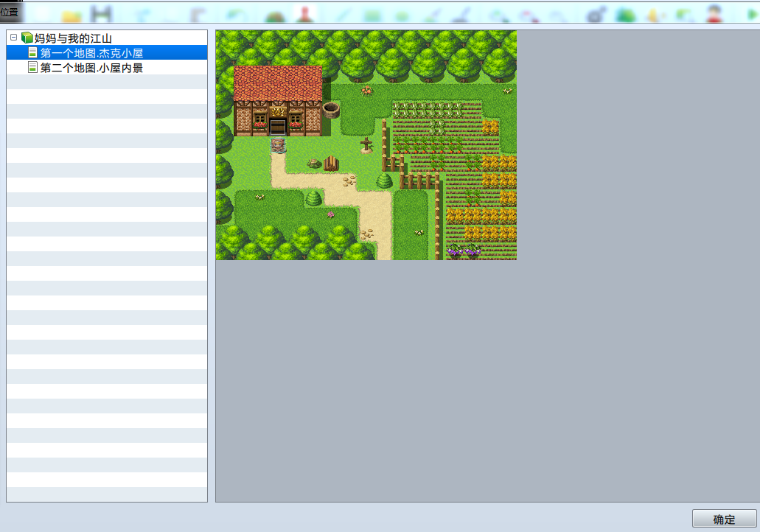Select map 第二个地图.小屋内景

pyautogui.click(x=107, y=68)
